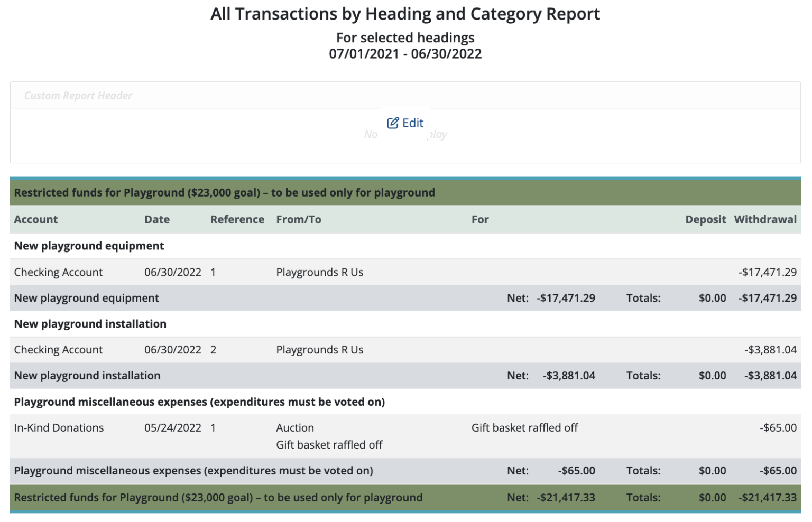Click the Auction from/to entry
Viewport: 812px width, 522px height.
tap(295, 428)
